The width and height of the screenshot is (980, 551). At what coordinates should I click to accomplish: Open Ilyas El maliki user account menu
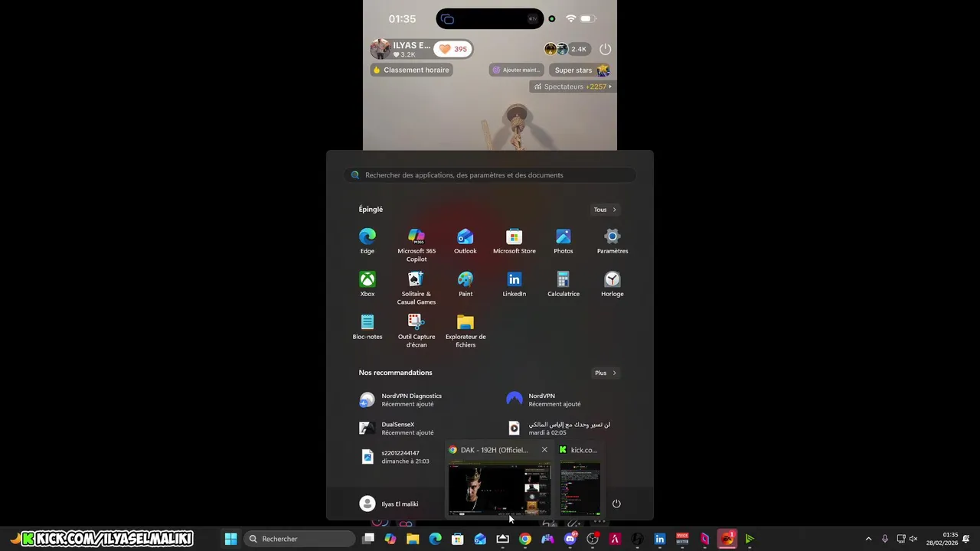(389, 504)
